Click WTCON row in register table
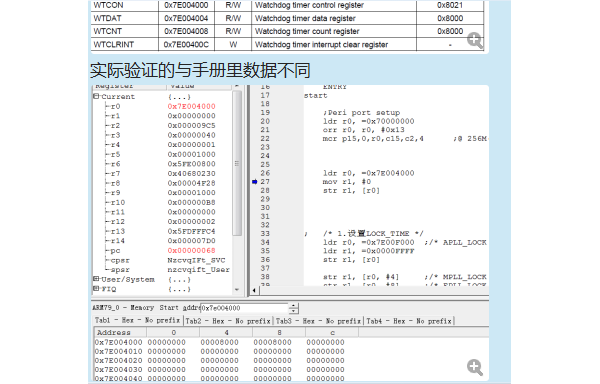 click(287, 5)
